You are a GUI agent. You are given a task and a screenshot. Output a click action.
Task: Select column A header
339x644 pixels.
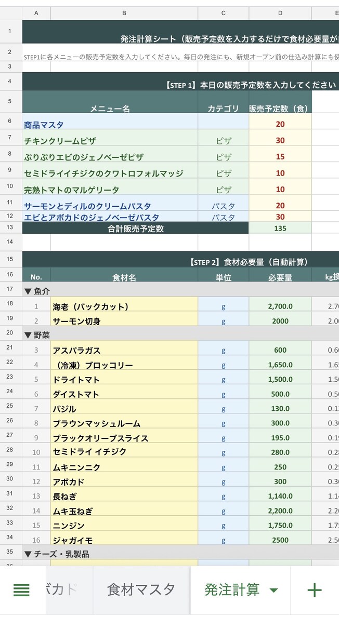coord(36,13)
